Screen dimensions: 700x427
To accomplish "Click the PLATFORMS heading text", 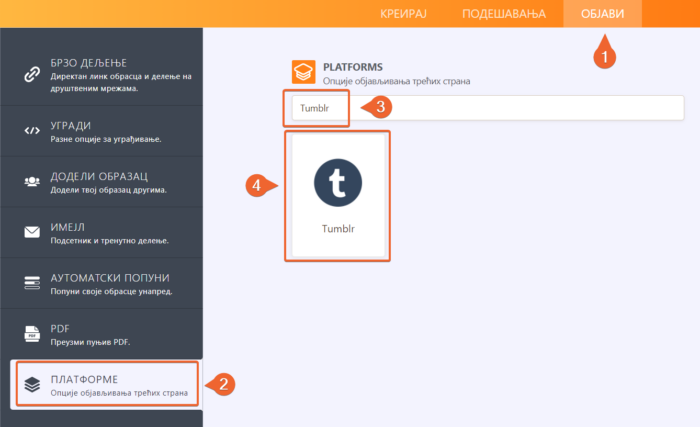I will click(x=353, y=67).
